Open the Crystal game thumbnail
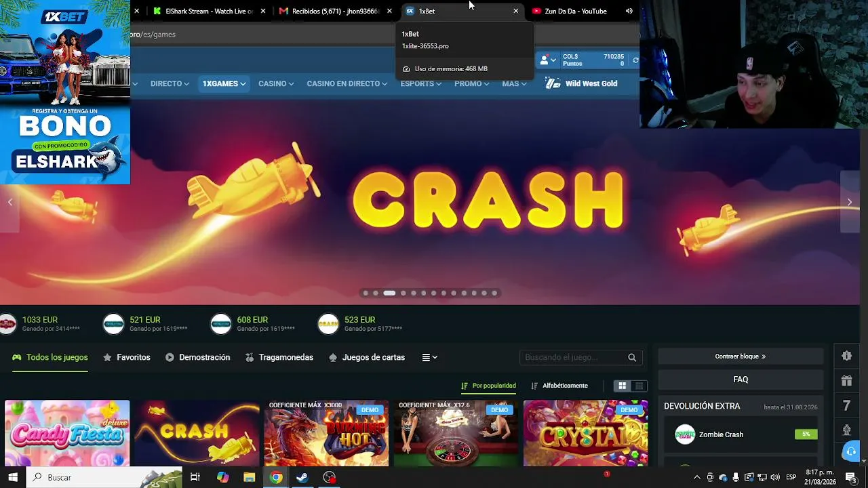 click(x=586, y=433)
